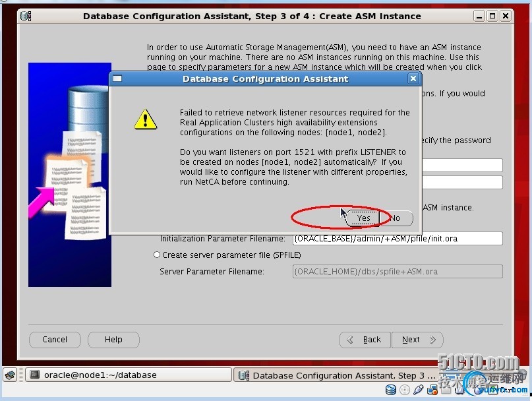Click the VirtualBox network adapter status icon

click(432, 390)
